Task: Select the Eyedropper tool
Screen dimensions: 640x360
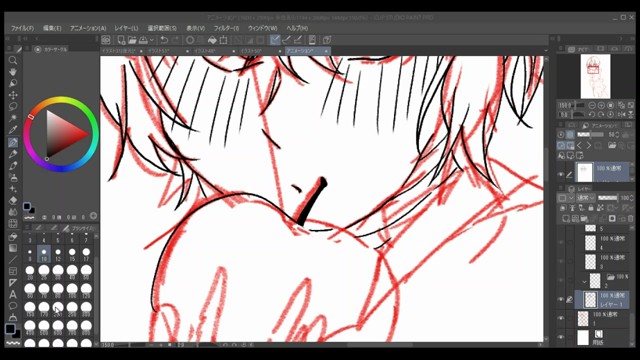Action: (13, 130)
